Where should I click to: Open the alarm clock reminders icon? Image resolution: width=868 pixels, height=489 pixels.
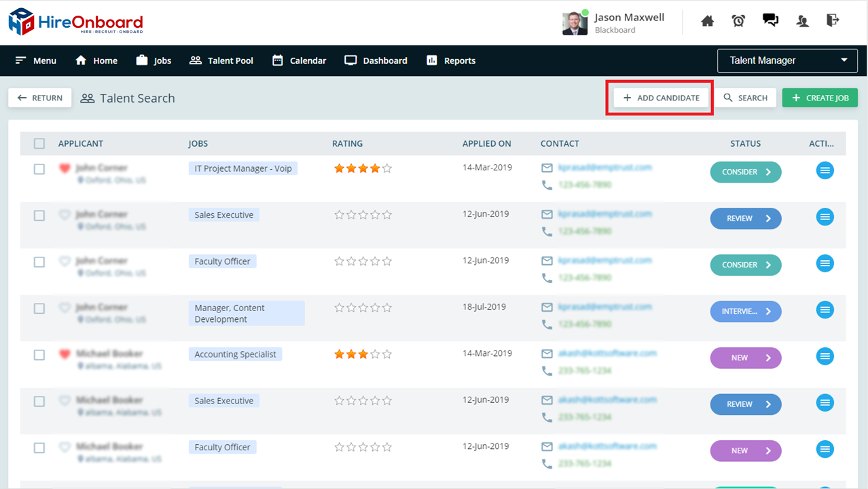[738, 20]
